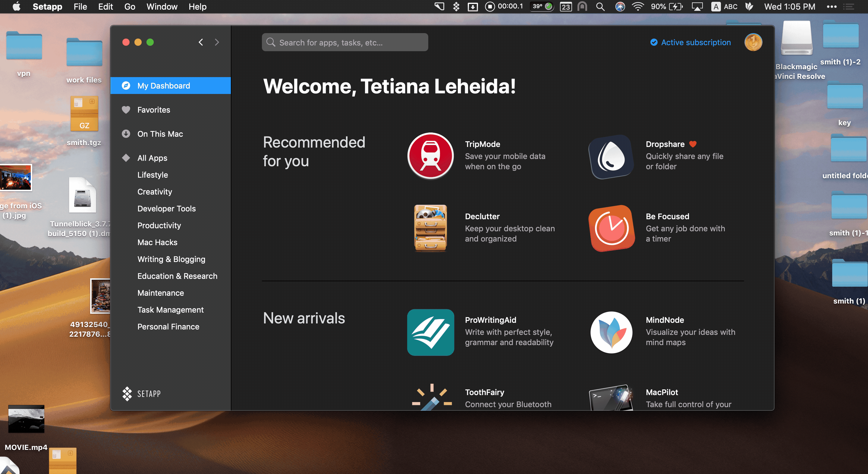Click the Setapp icon in menu bar
The width and height of the screenshot is (868, 474).
point(456,6)
